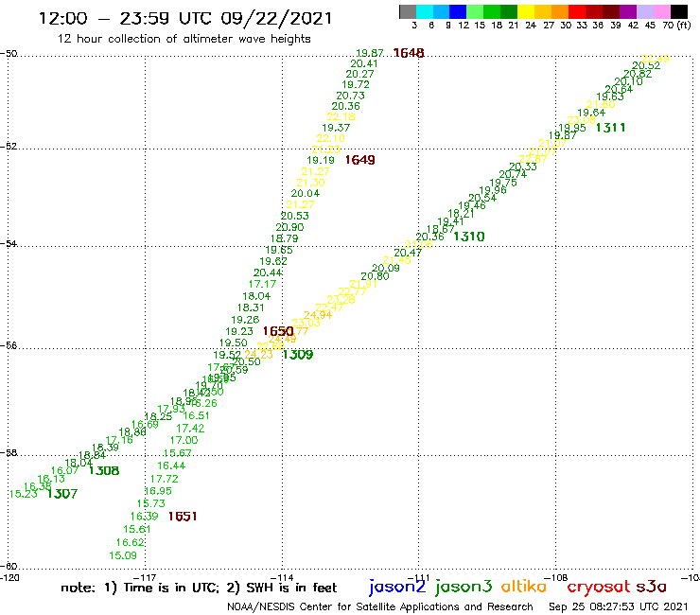This screenshot has height=615, width=700.
Task: Click the gray swatch in the color scale
Action: [x=408, y=11]
